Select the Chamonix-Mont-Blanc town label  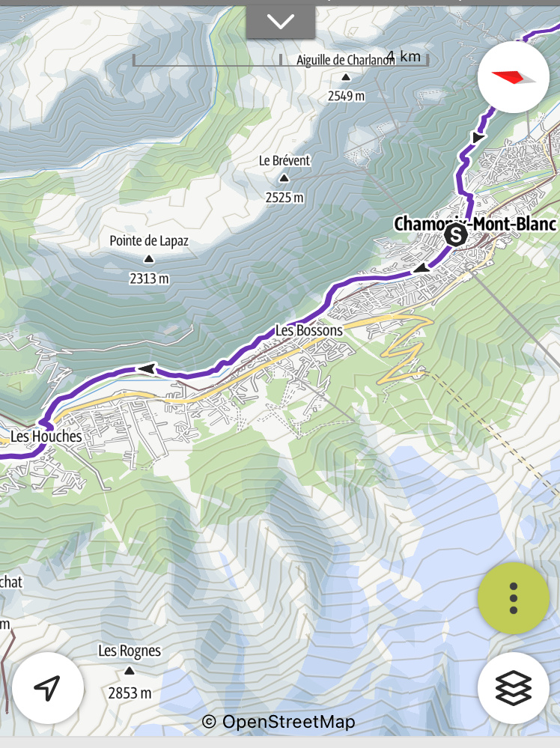click(475, 224)
